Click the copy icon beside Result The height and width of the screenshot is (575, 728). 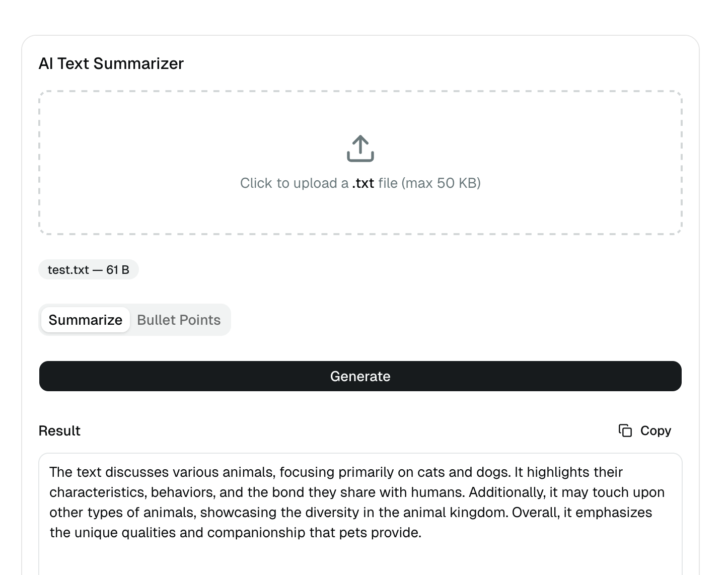click(625, 430)
